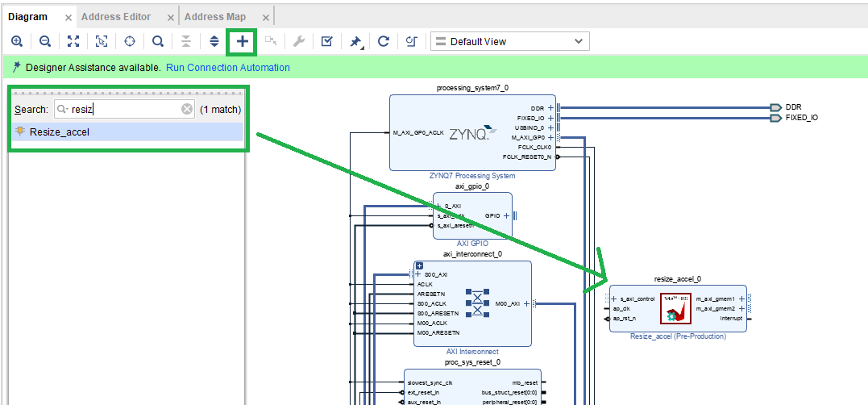Select the resize_accel_0 block title
This screenshot has width=868, height=405.
pyautogui.click(x=678, y=278)
